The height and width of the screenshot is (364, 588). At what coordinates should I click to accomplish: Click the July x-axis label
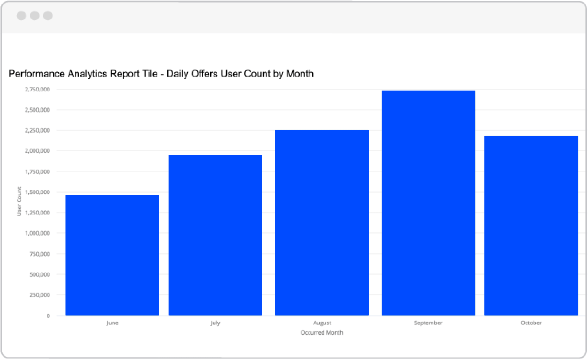[x=215, y=323]
